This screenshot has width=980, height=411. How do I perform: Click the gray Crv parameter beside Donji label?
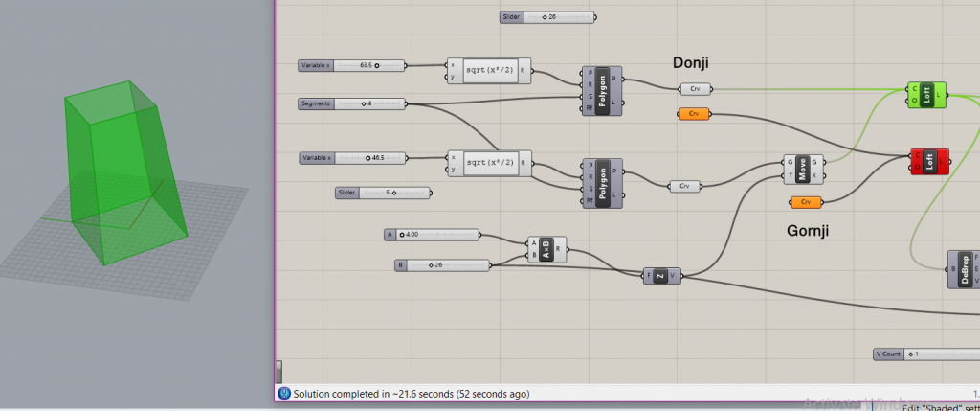click(x=694, y=89)
